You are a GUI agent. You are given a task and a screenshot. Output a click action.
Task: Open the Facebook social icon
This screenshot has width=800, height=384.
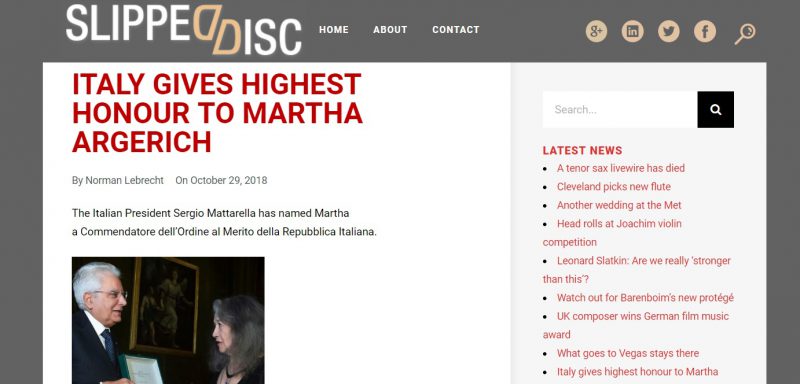(x=705, y=31)
